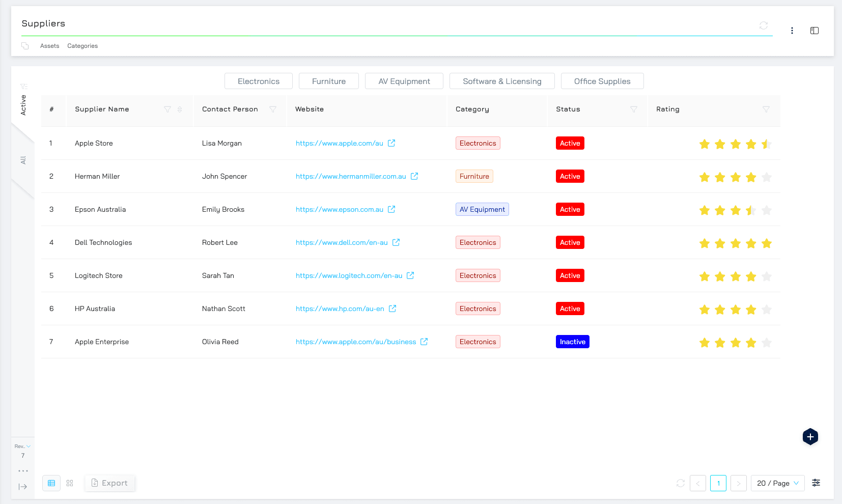This screenshot has height=504, width=842.
Task: Open the Rating column filter
Action: tap(766, 109)
